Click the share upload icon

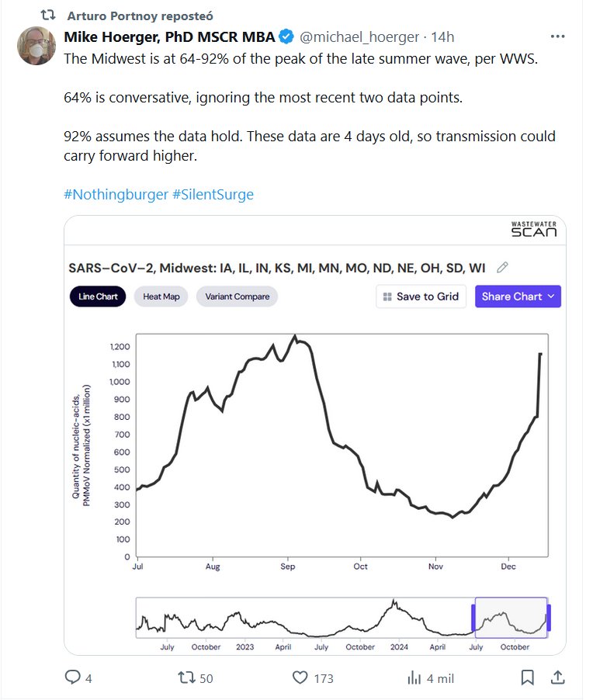coord(557,677)
